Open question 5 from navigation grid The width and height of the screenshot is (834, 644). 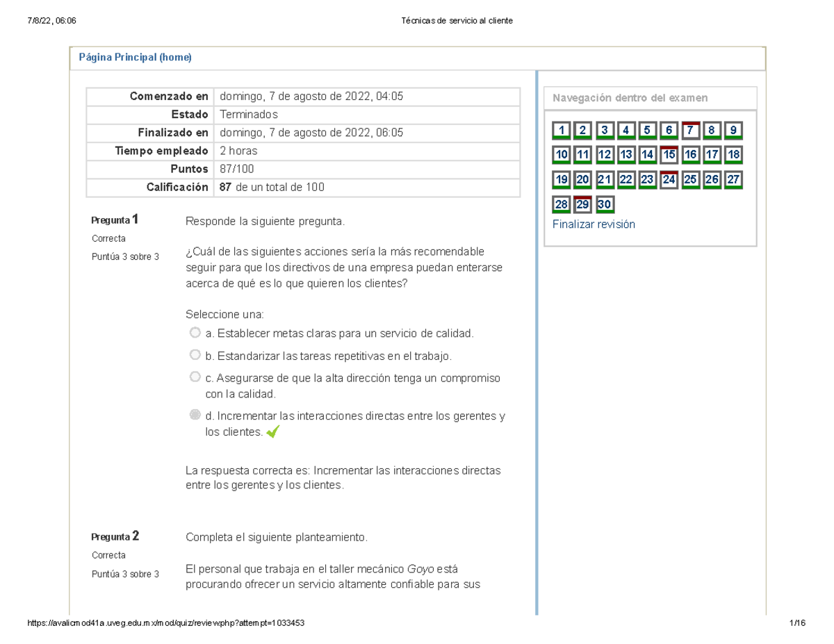coord(648,130)
